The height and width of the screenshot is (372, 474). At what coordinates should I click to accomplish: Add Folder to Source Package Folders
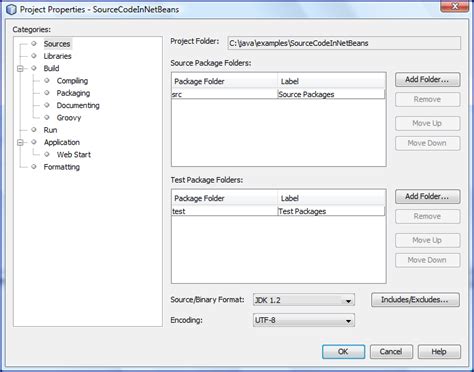(427, 80)
